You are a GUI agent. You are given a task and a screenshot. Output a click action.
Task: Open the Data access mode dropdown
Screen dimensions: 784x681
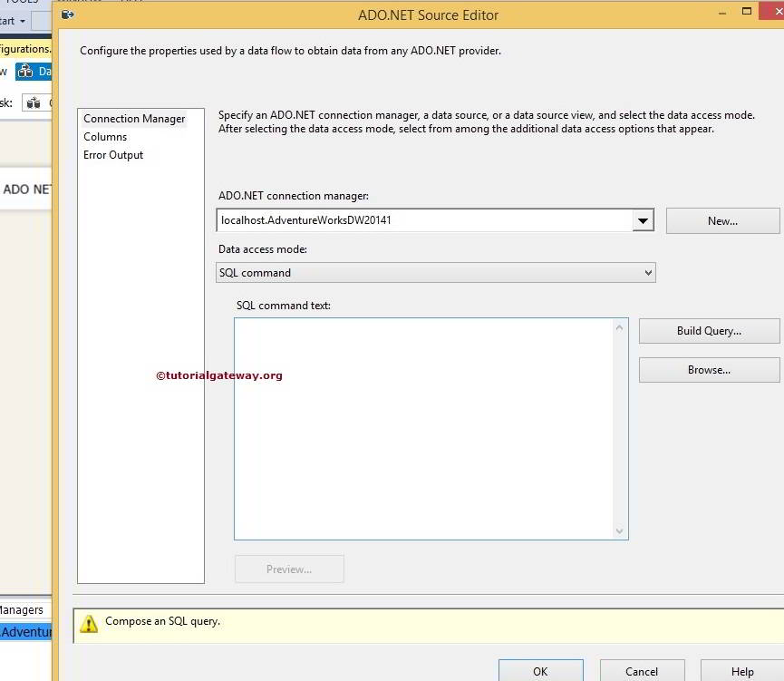pos(647,272)
